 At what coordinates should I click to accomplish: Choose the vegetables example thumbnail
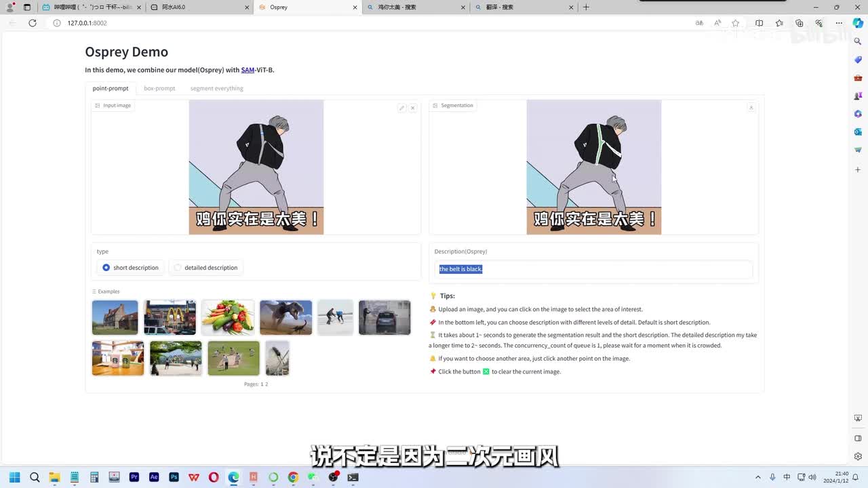(x=228, y=317)
